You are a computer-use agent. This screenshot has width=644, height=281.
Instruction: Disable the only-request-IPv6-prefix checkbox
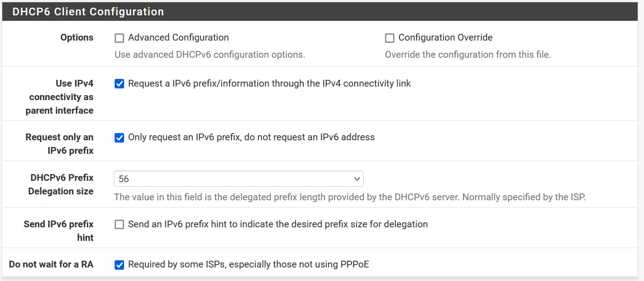click(x=119, y=138)
